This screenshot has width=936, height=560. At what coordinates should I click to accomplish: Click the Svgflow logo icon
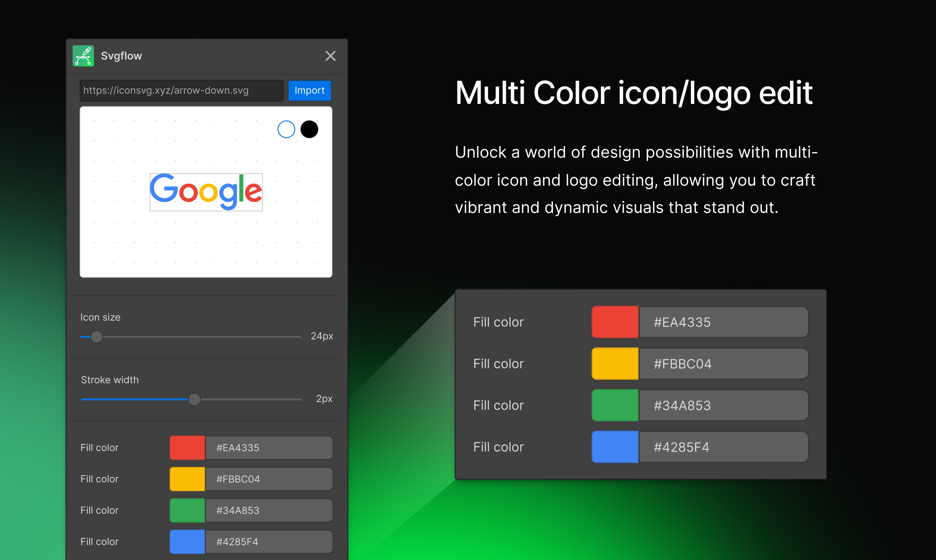click(x=83, y=56)
